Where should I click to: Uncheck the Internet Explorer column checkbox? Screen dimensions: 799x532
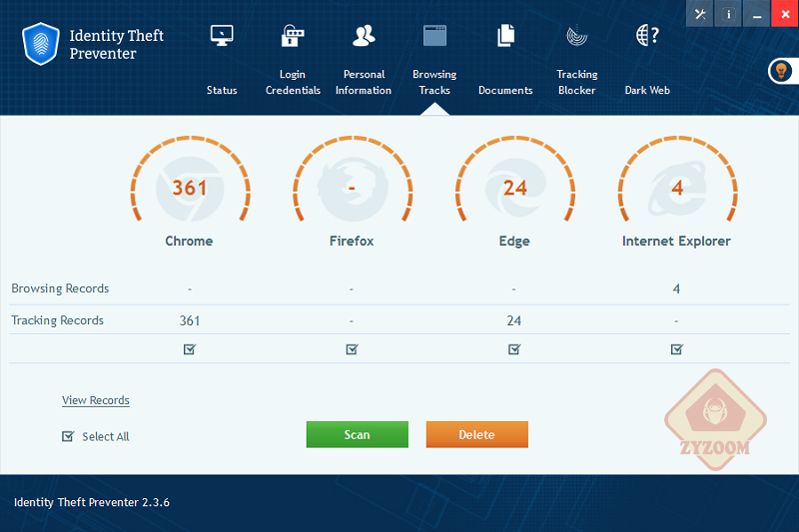(677, 349)
